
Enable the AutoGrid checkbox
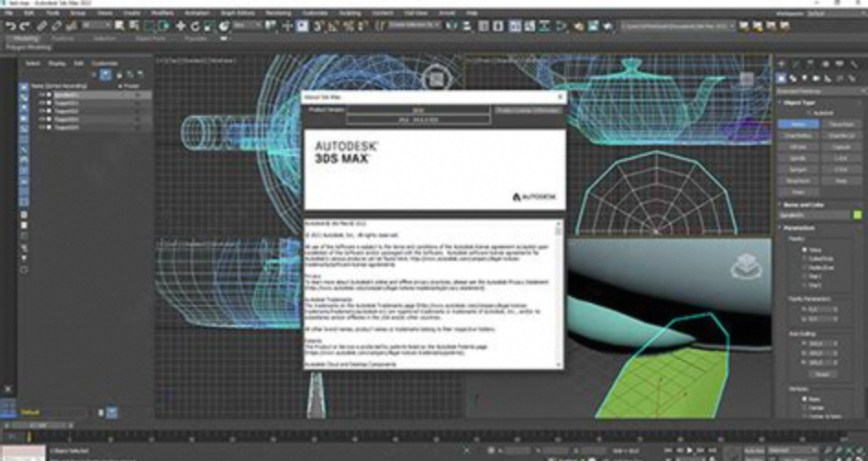(808, 113)
